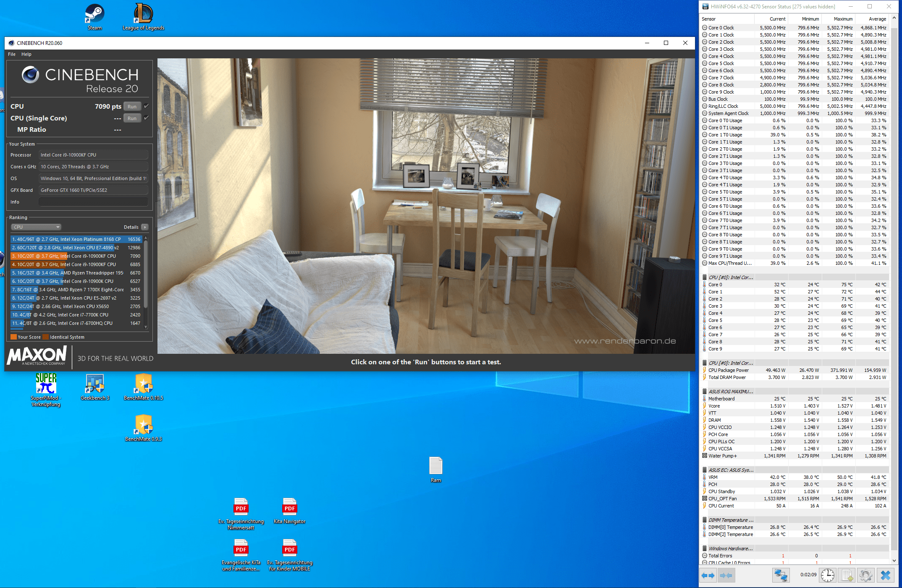Run the CPU (Single Core) benchmark
The height and width of the screenshot is (588, 902).
click(x=132, y=118)
